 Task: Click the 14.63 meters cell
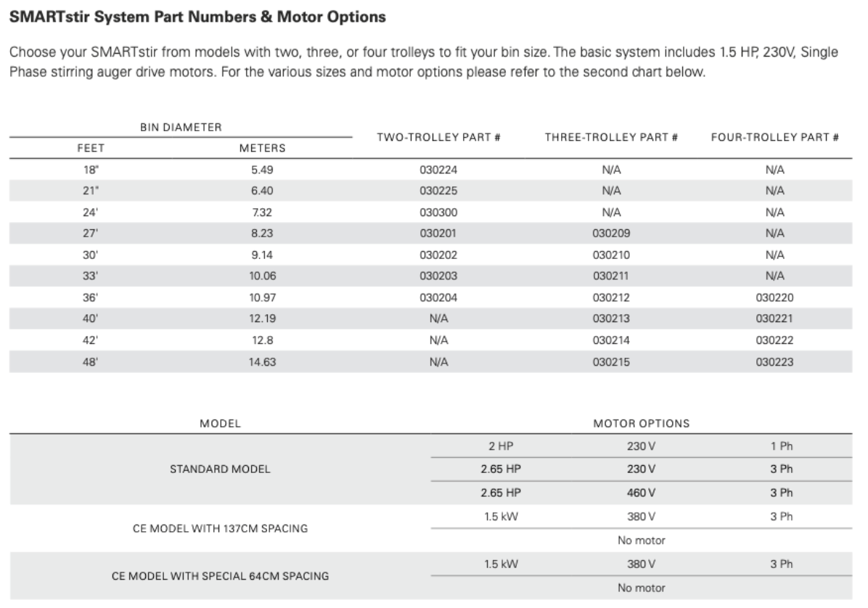[263, 362]
